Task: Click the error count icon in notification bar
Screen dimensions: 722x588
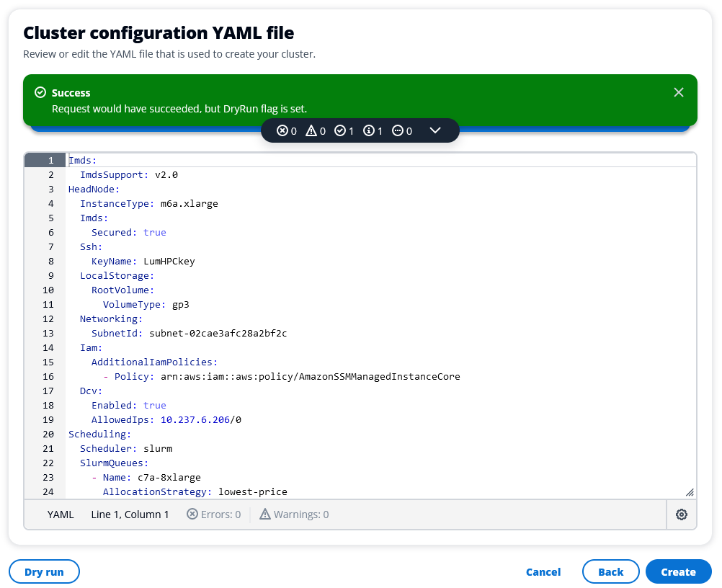Action: coord(287,131)
